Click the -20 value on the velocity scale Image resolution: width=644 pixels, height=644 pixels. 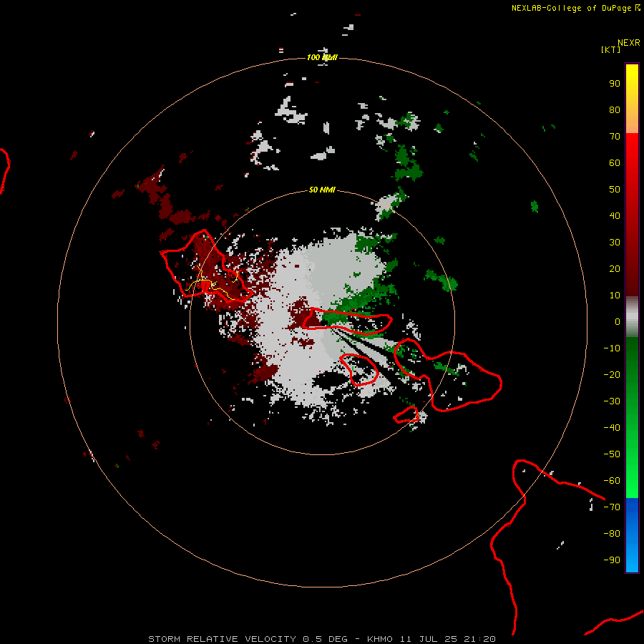(612, 375)
